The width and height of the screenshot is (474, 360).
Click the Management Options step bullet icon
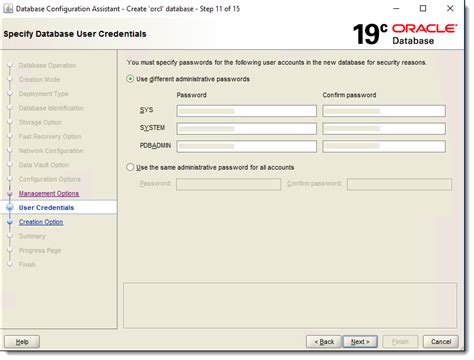pos(10,193)
